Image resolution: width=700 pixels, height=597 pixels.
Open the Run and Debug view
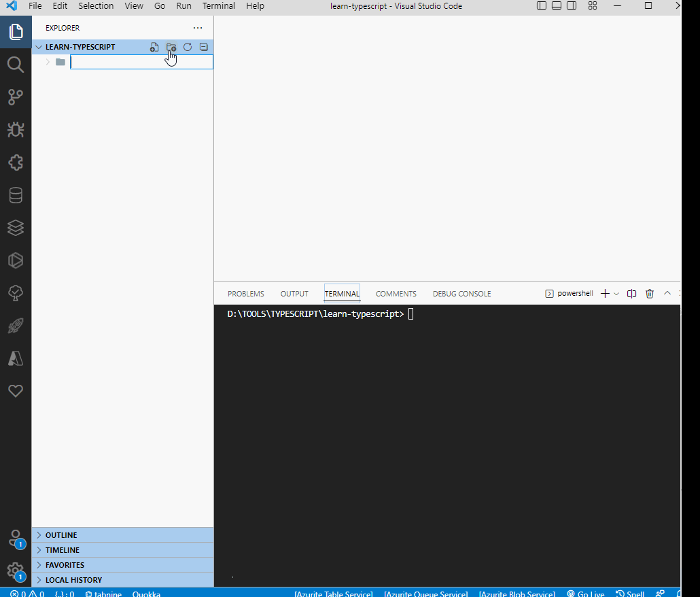pos(16,130)
